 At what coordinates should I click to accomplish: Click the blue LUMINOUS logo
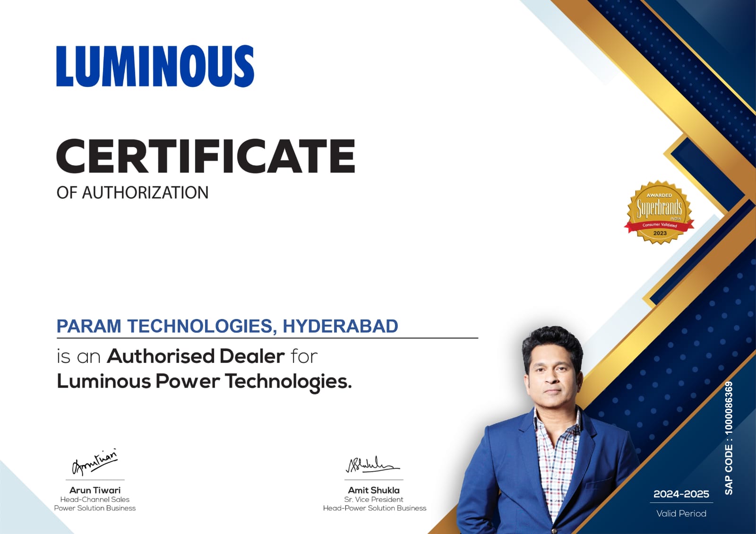155,66
